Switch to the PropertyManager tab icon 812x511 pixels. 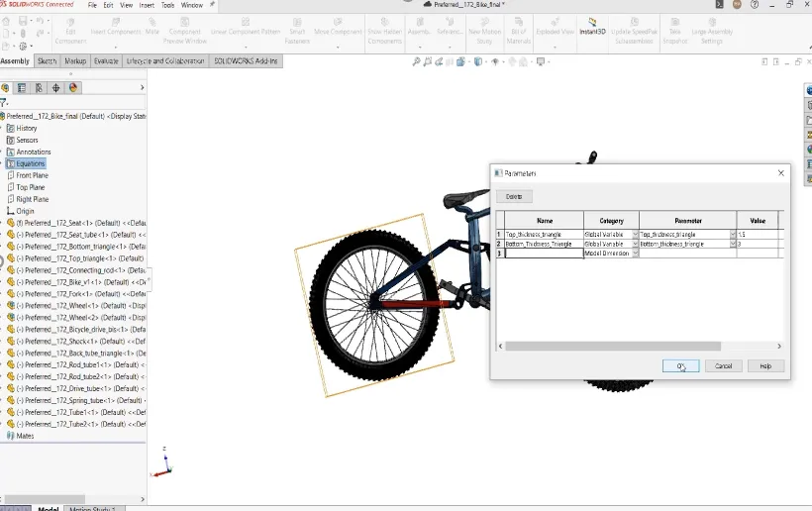coord(22,87)
